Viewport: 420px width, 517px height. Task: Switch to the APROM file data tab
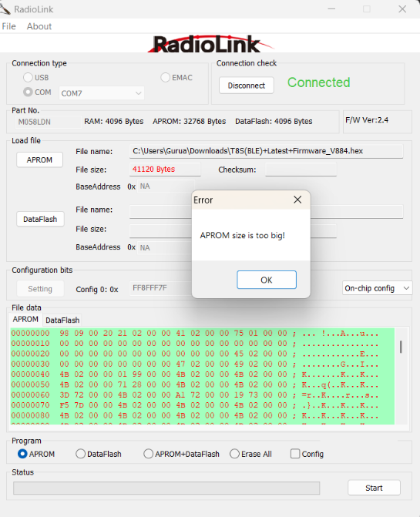[x=25, y=320]
